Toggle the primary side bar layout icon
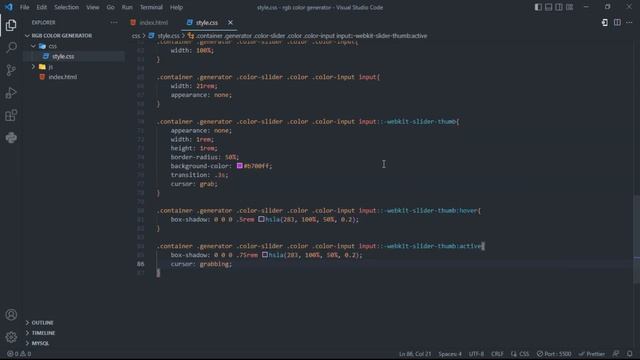The width and height of the screenshot is (640, 360). (538, 7)
